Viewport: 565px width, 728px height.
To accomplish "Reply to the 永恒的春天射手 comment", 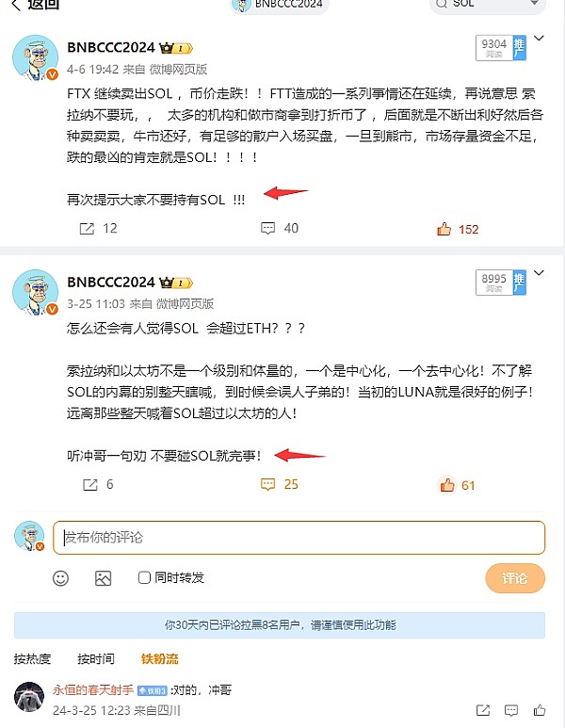I will 511,710.
